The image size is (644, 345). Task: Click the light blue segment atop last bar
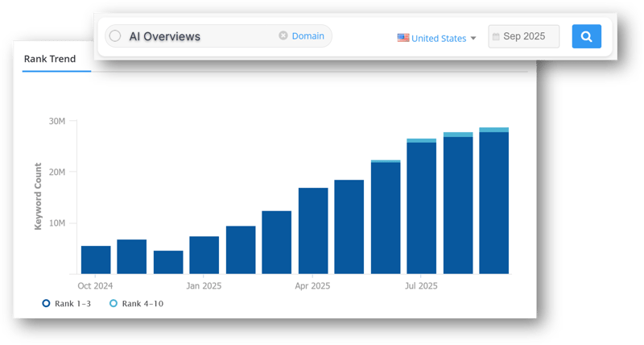[x=493, y=130]
